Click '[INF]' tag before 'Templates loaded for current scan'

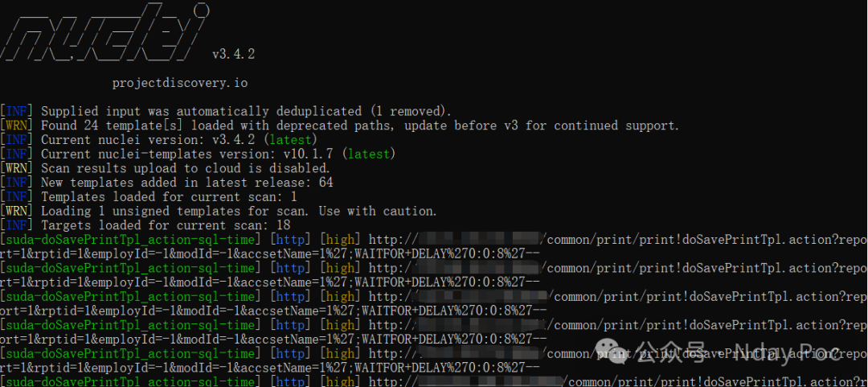tap(17, 197)
